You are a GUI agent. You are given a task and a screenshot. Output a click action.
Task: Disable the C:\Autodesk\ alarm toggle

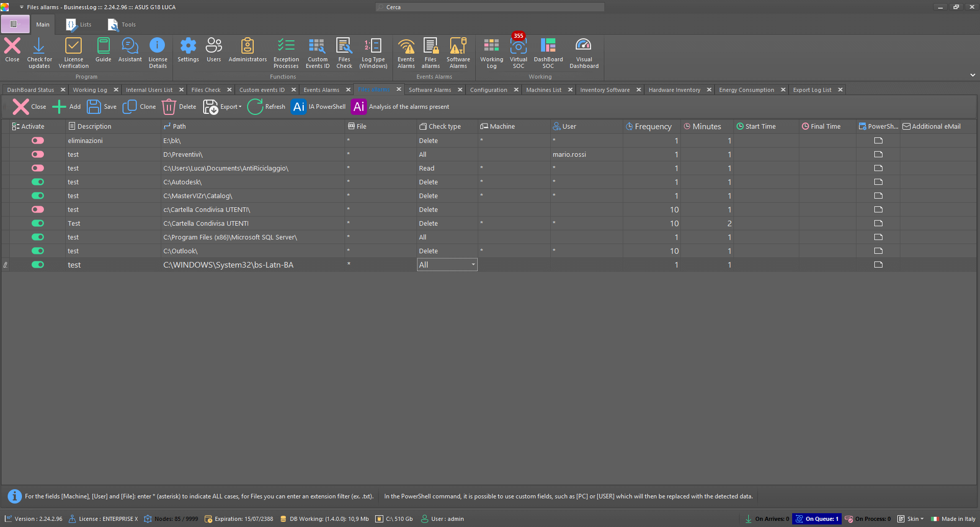[38, 182]
